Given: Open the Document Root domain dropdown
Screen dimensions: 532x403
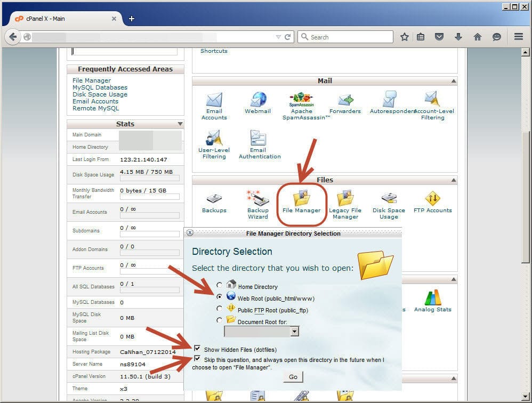Looking at the screenshot, I should pyautogui.click(x=295, y=332).
